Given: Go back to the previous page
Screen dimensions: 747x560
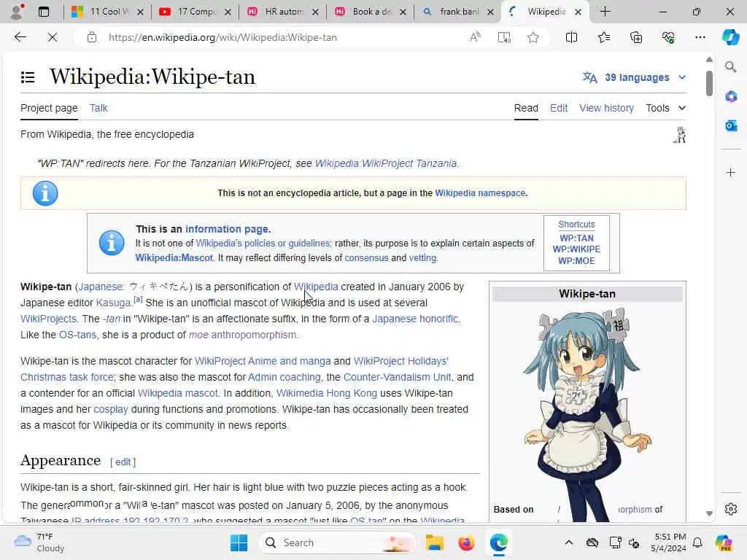Looking at the screenshot, I should (20, 37).
